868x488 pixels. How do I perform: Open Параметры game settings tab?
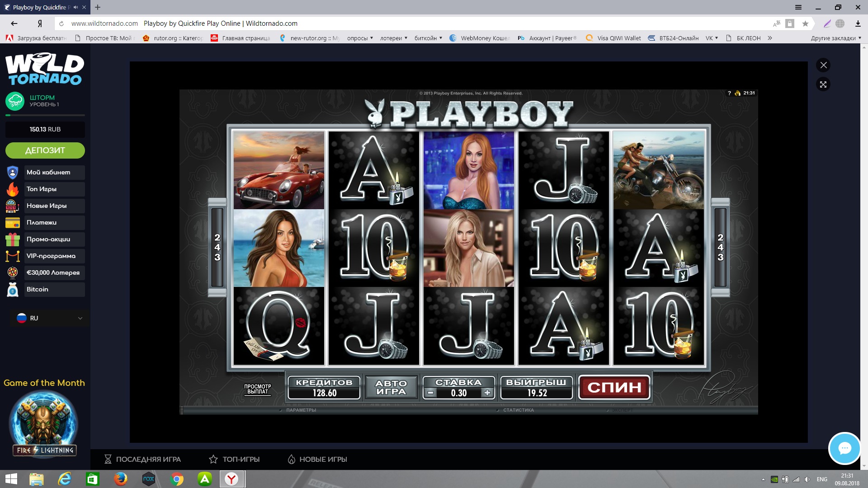click(x=301, y=410)
